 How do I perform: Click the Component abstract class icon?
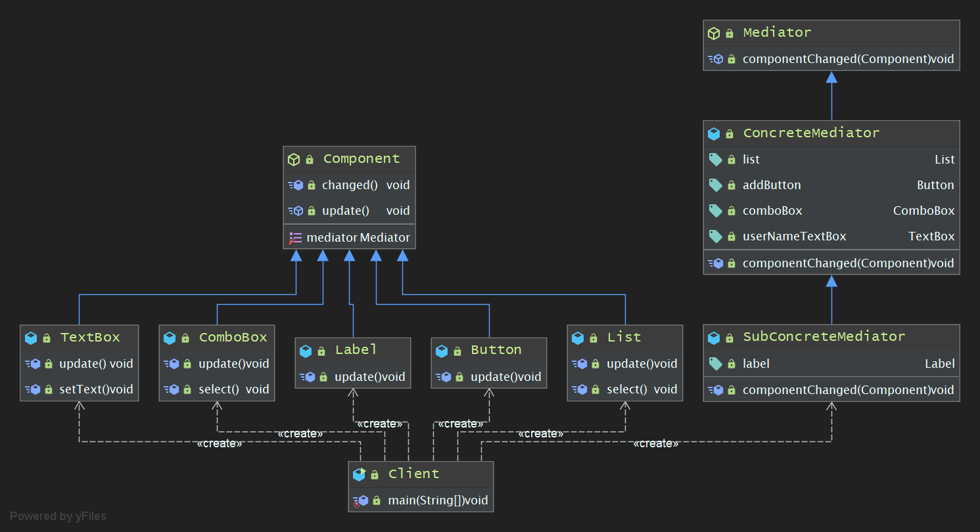[294, 159]
